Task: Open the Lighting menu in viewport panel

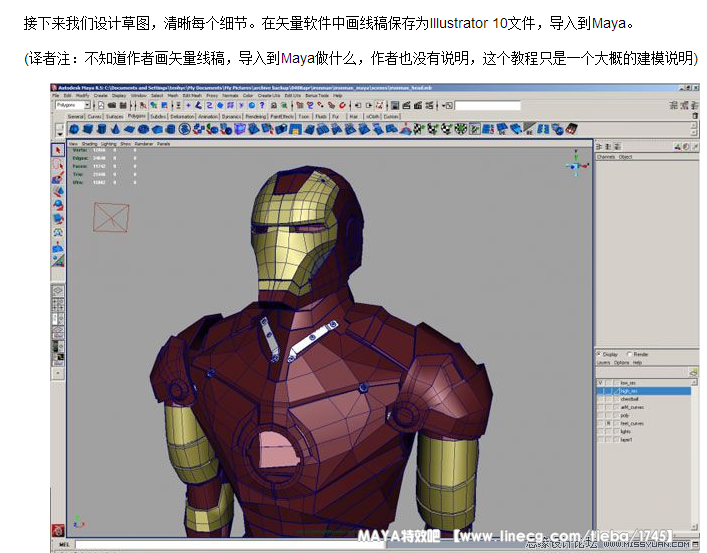Action: click(108, 144)
